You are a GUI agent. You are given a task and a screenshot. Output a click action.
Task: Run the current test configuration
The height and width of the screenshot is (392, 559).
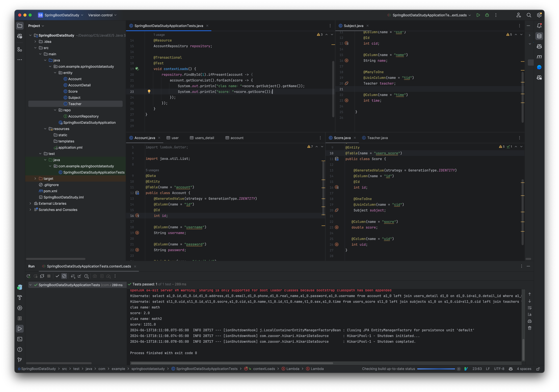click(x=478, y=15)
